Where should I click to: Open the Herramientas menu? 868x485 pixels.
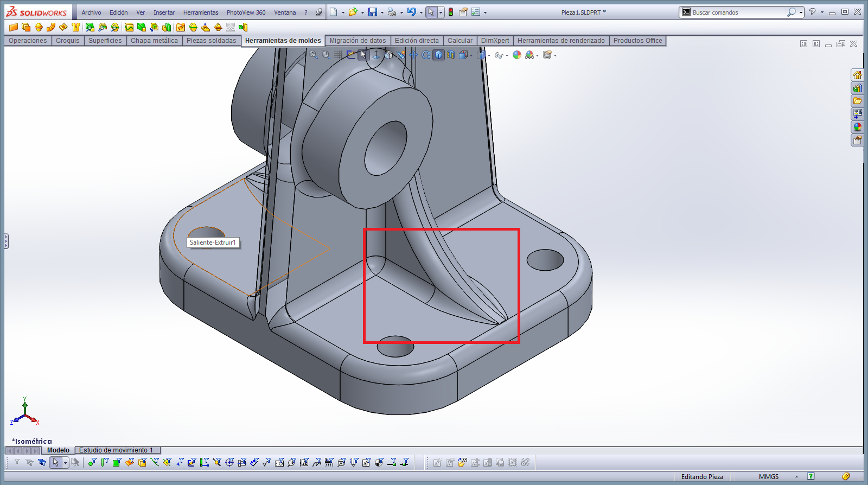pyautogui.click(x=201, y=12)
